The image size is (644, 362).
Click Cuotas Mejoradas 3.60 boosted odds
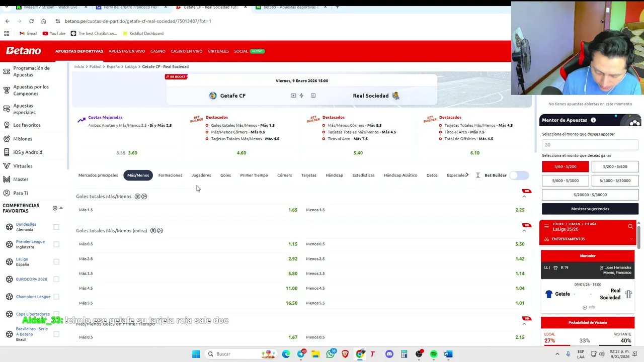[x=132, y=153]
